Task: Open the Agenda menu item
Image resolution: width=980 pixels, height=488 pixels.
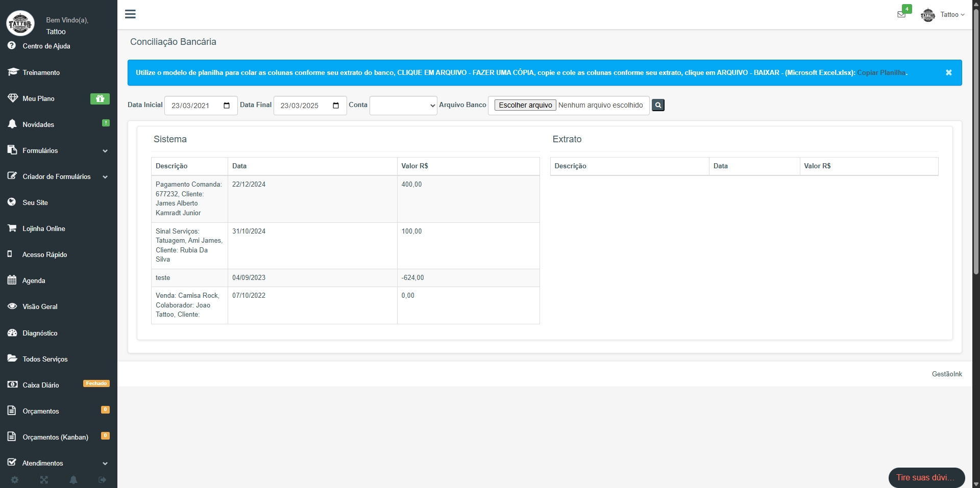Action: click(x=59, y=280)
